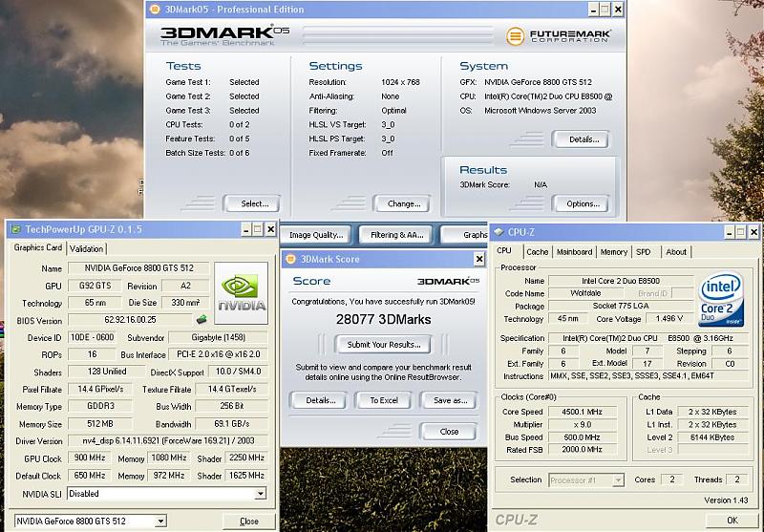
Task: Click the GPU-Z title bar icon
Action: (x=16, y=229)
